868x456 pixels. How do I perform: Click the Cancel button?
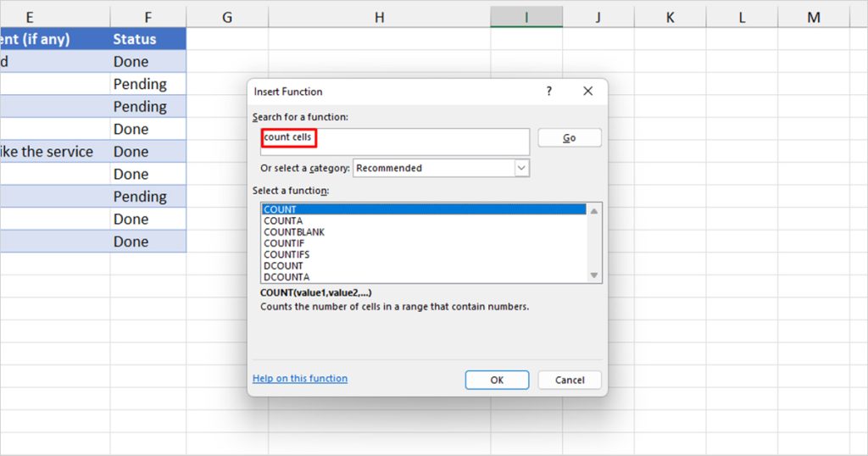click(x=570, y=381)
